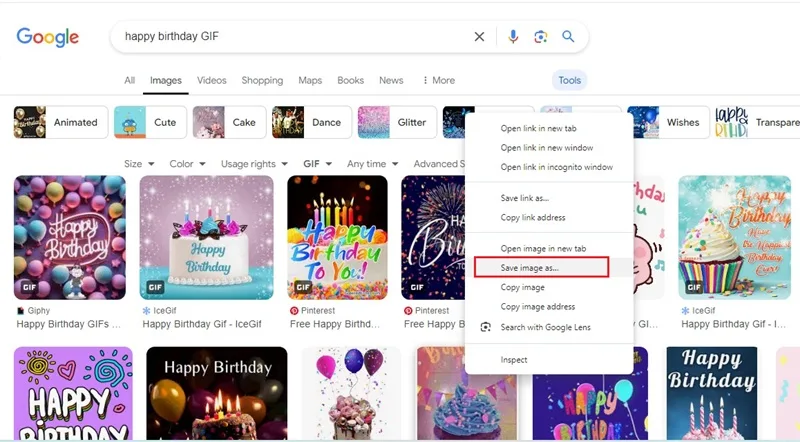Open the More options menu
This screenshot has height=442, width=800.
(439, 80)
